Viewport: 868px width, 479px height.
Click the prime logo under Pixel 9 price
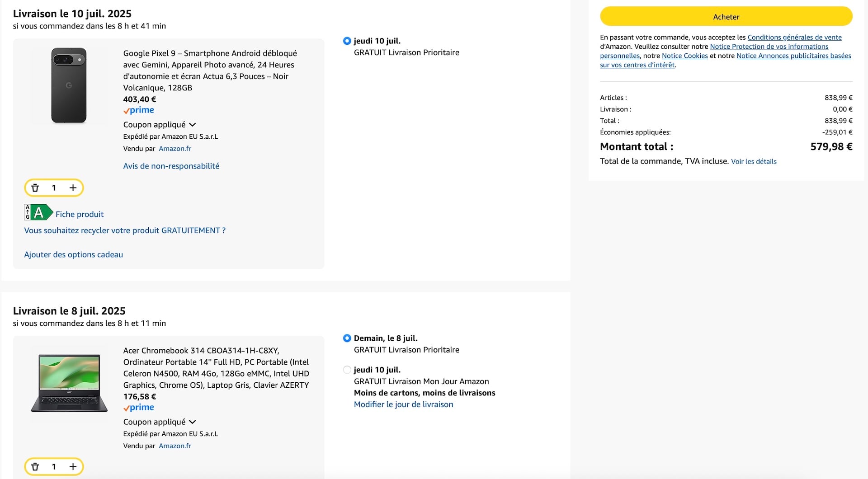pyautogui.click(x=139, y=110)
